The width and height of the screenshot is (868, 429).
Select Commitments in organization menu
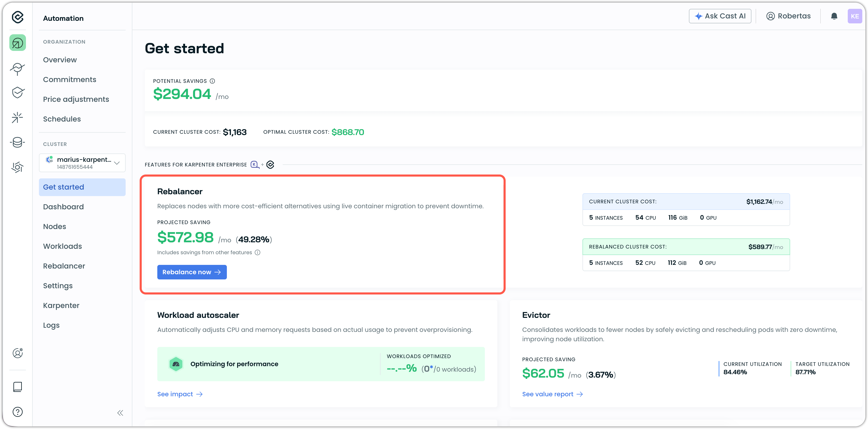point(69,79)
